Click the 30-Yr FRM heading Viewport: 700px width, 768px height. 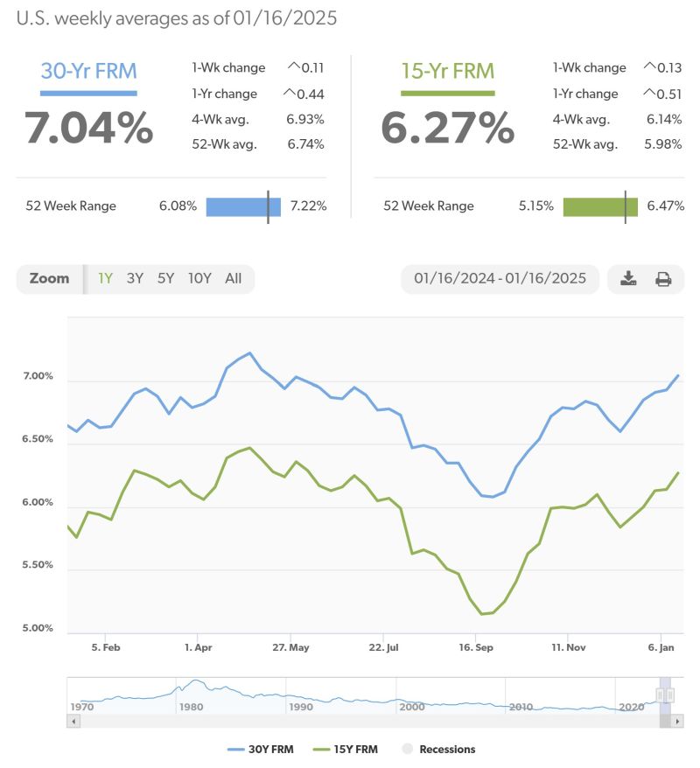88,72
